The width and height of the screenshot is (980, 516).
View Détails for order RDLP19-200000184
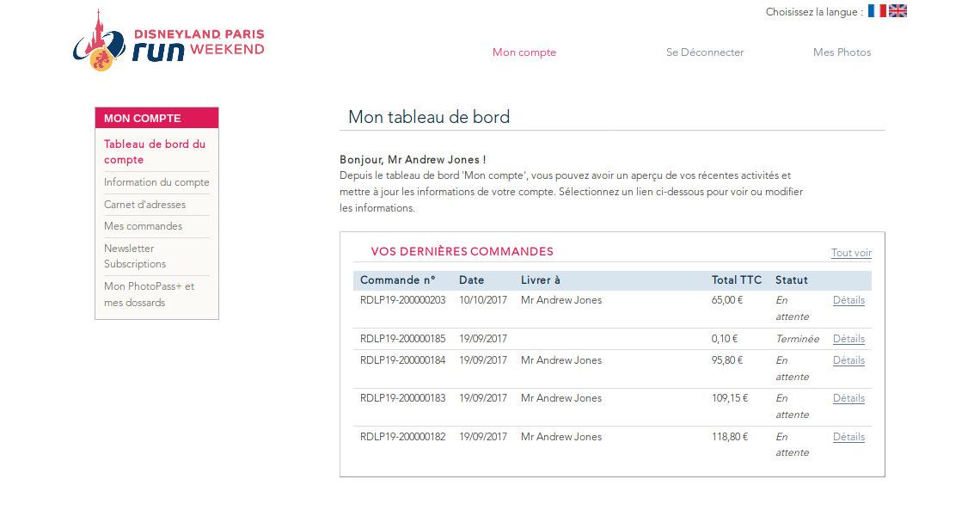(848, 360)
